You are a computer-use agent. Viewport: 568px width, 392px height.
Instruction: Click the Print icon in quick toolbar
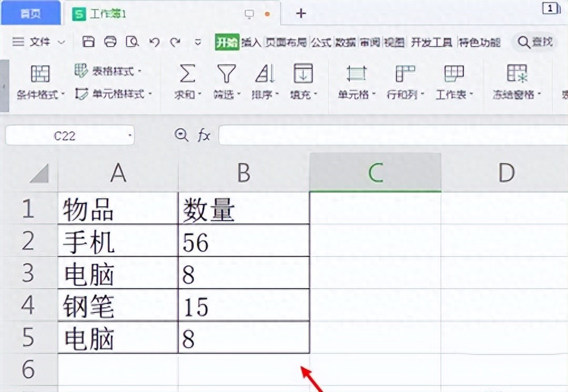pos(110,42)
